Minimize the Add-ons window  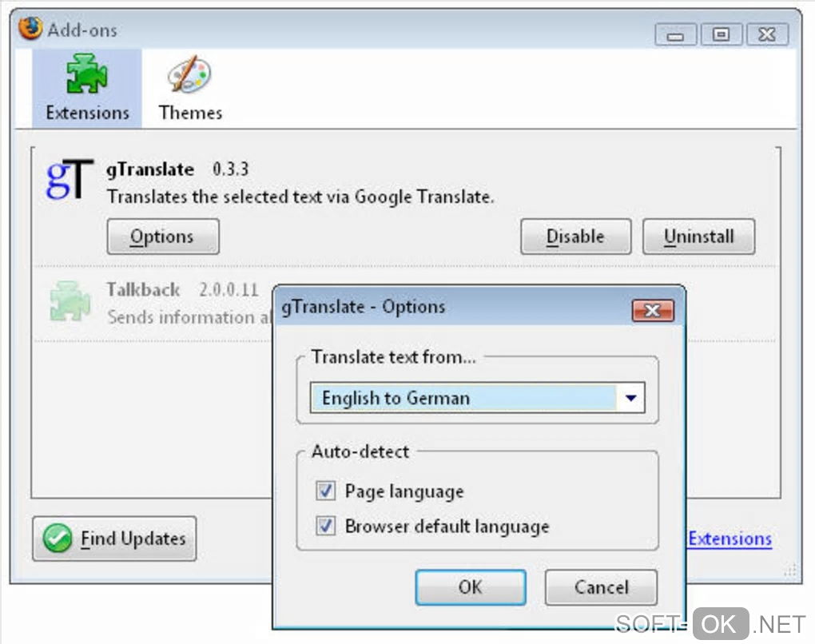pyautogui.click(x=676, y=35)
